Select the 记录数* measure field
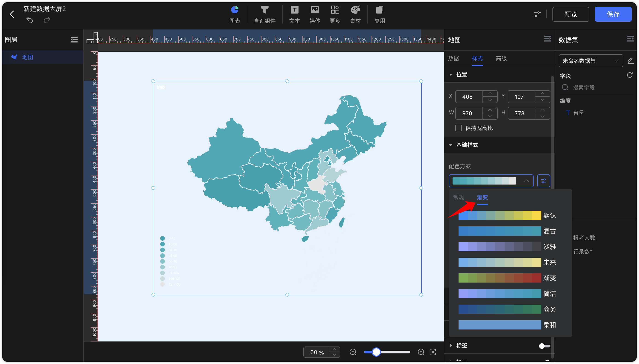 click(582, 251)
